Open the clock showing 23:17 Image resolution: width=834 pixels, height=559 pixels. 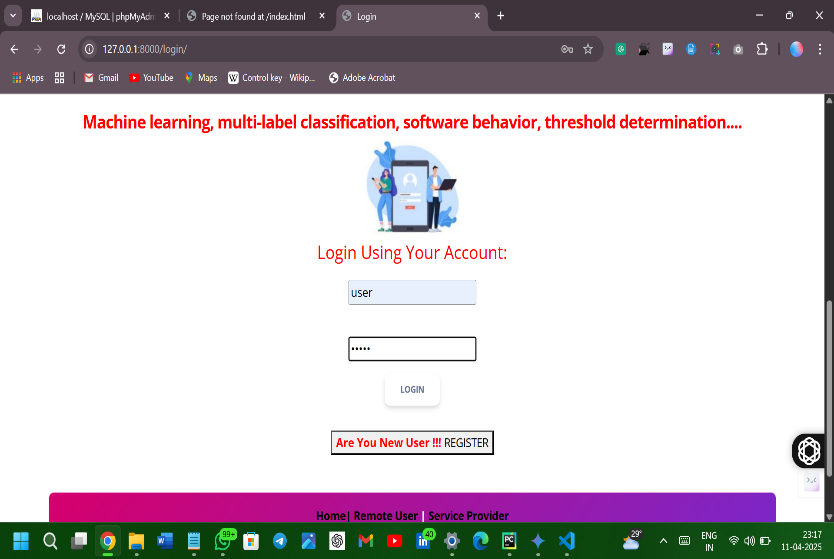click(802, 540)
